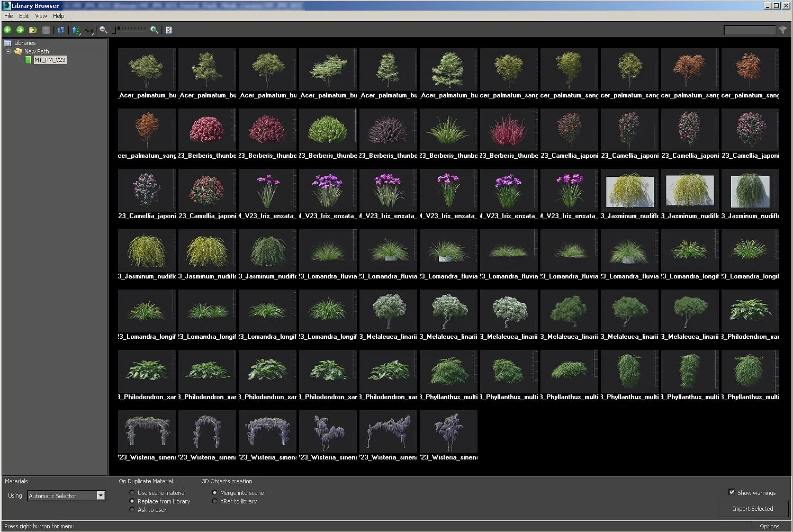
Task: Enable the Show warnings checkbox
Action: 732,492
